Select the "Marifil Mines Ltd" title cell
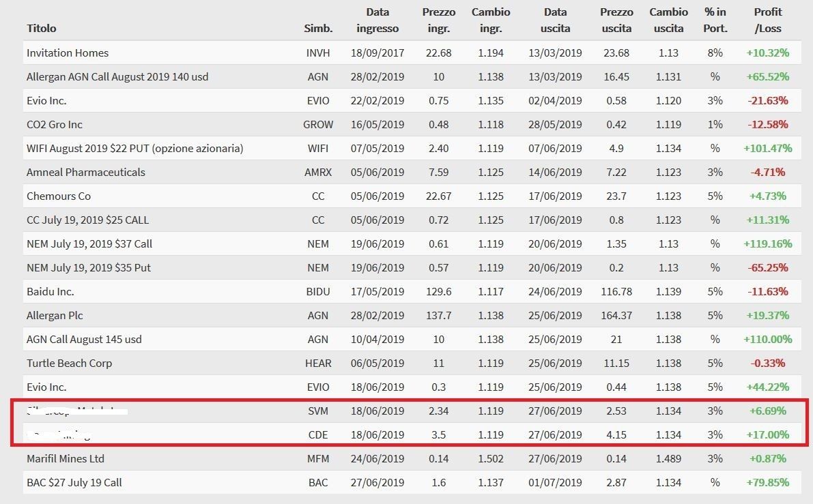The width and height of the screenshot is (813, 504). (66, 458)
